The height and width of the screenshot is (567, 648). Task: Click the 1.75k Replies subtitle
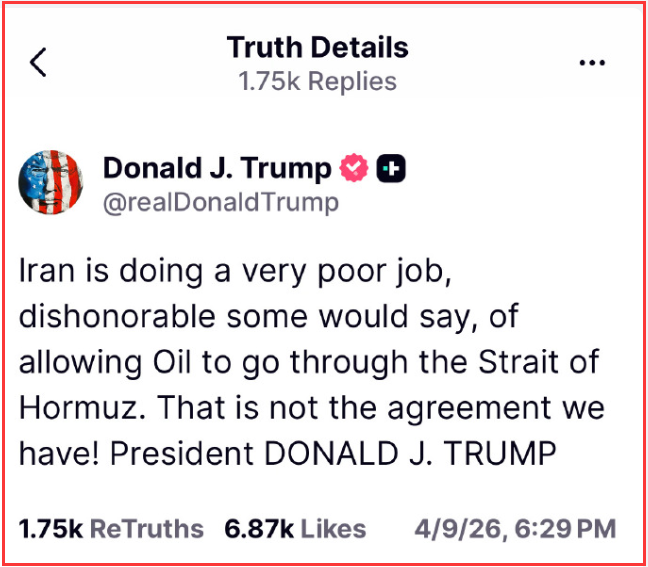317,81
